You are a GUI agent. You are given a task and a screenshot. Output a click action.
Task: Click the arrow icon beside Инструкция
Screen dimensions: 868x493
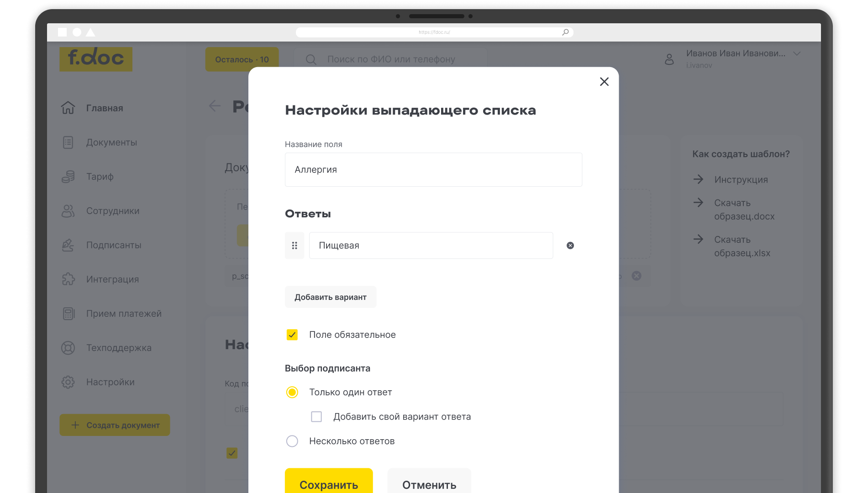pos(698,179)
